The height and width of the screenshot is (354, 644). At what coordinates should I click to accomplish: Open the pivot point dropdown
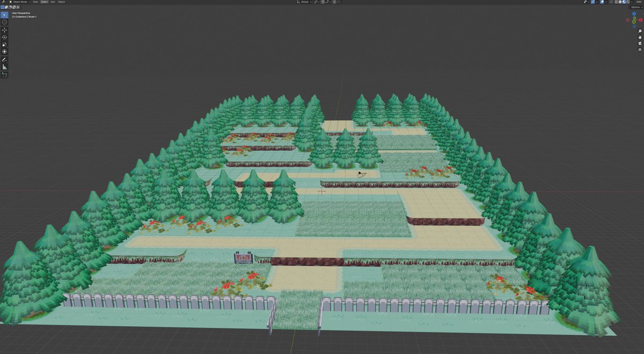pos(317,2)
